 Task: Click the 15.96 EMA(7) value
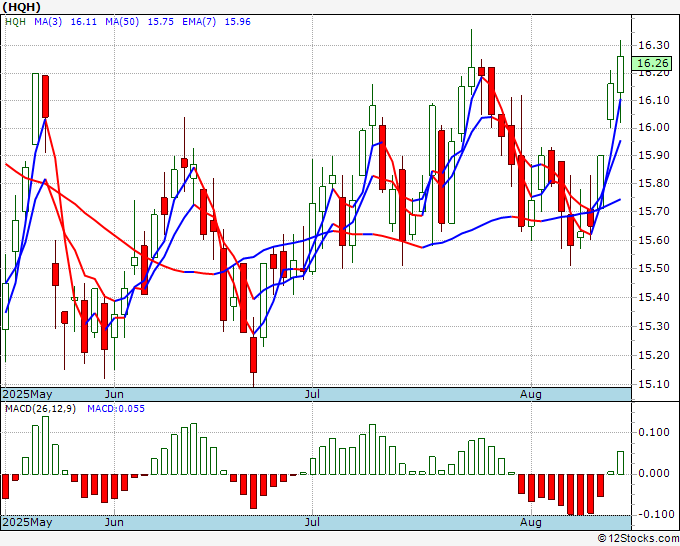237,22
